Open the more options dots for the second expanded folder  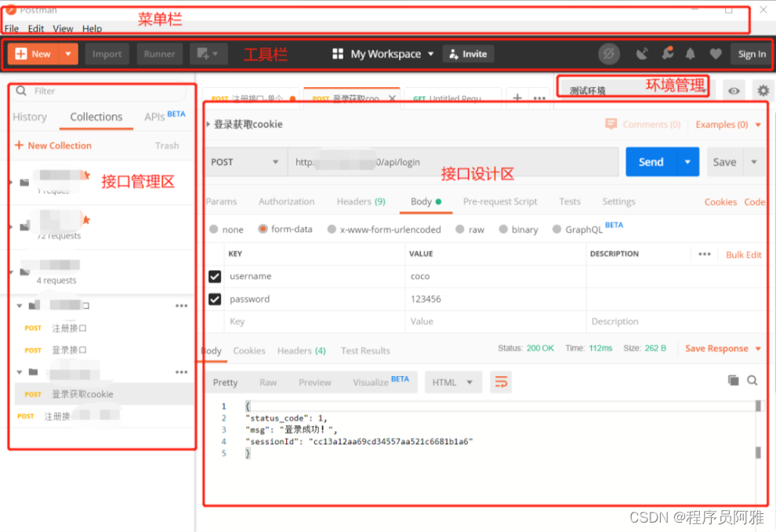click(182, 372)
